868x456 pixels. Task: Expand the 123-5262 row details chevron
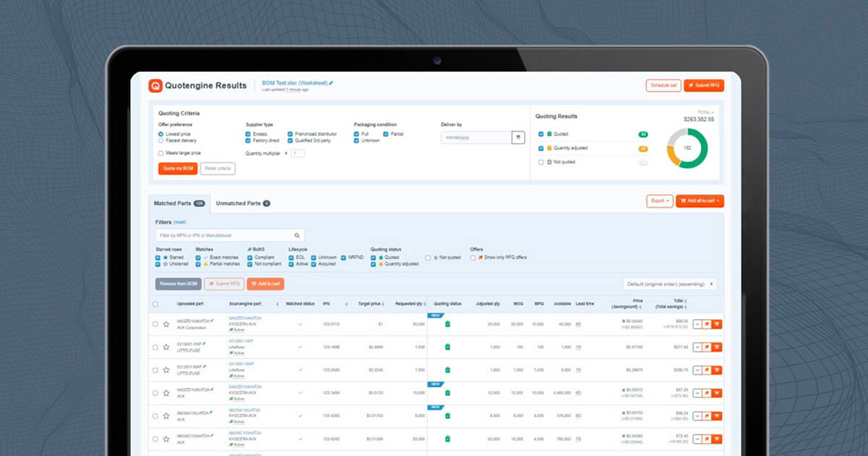[x=697, y=439]
